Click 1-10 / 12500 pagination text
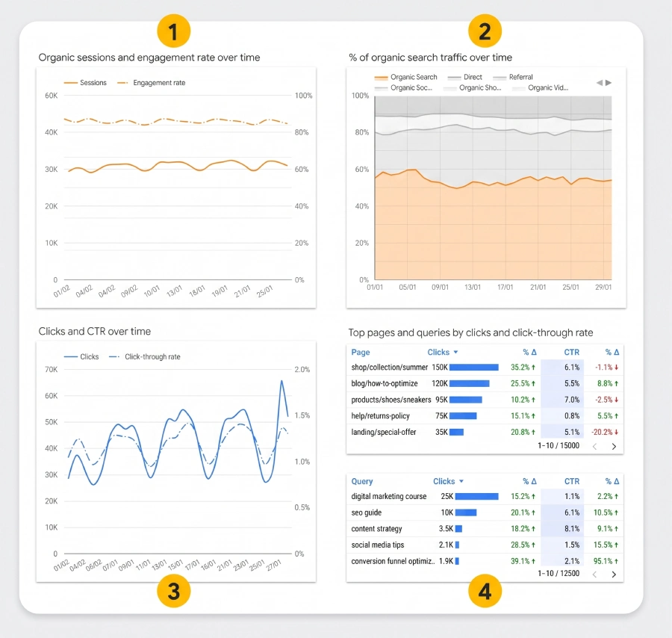The width and height of the screenshot is (672, 638). coord(559,574)
